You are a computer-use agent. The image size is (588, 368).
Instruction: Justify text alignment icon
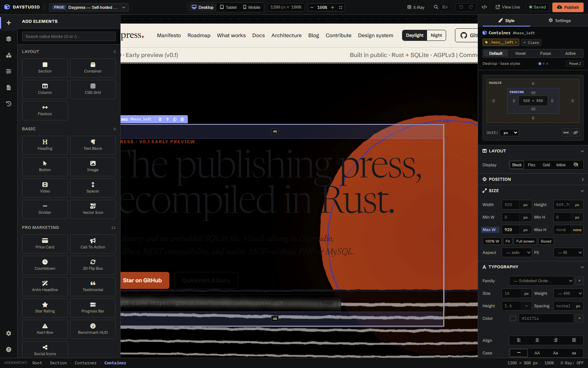pos(574,340)
